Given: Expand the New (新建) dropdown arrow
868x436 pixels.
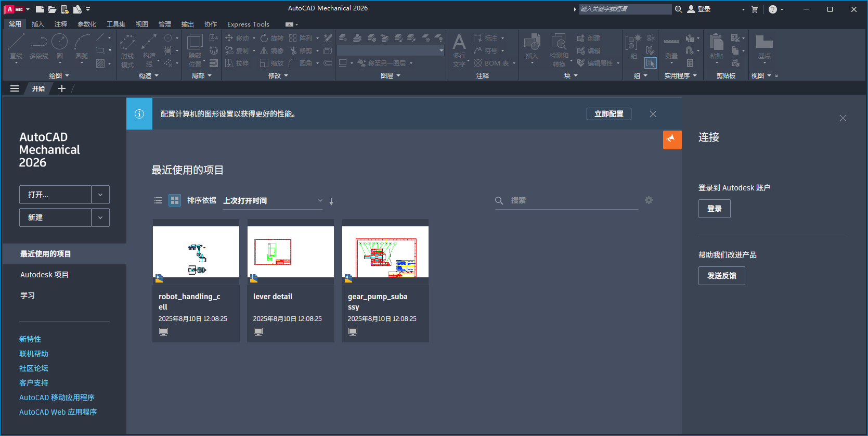Looking at the screenshot, I should point(100,217).
